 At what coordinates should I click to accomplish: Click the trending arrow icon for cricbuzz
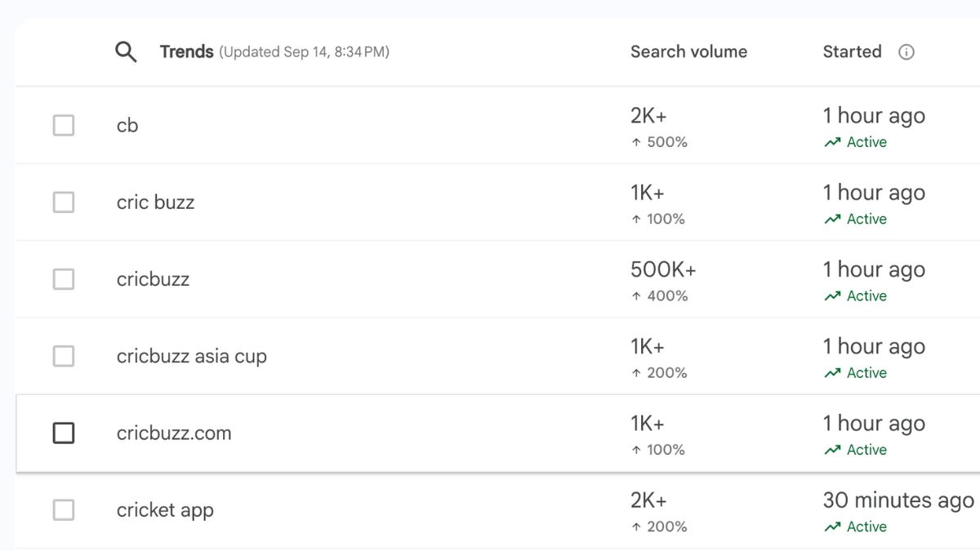(832, 296)
